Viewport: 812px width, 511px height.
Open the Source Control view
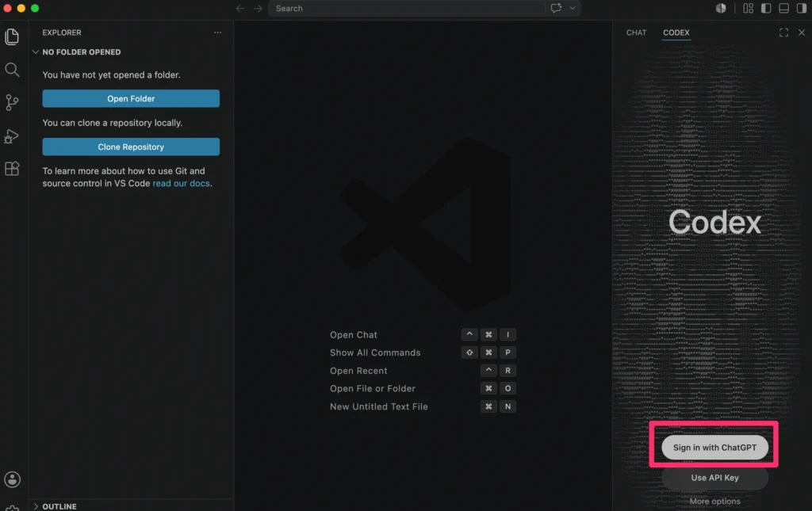pos(12,102)
